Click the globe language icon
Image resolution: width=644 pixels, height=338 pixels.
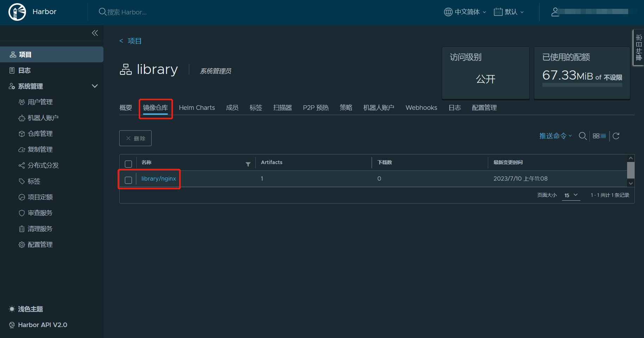click(x=448, y=12)
